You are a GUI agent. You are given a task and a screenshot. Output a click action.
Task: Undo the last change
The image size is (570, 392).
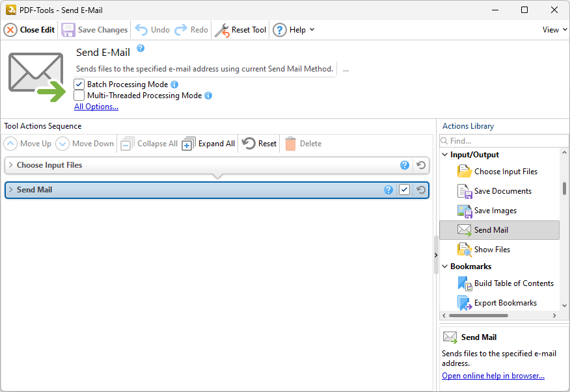click(x=152, y=30)
